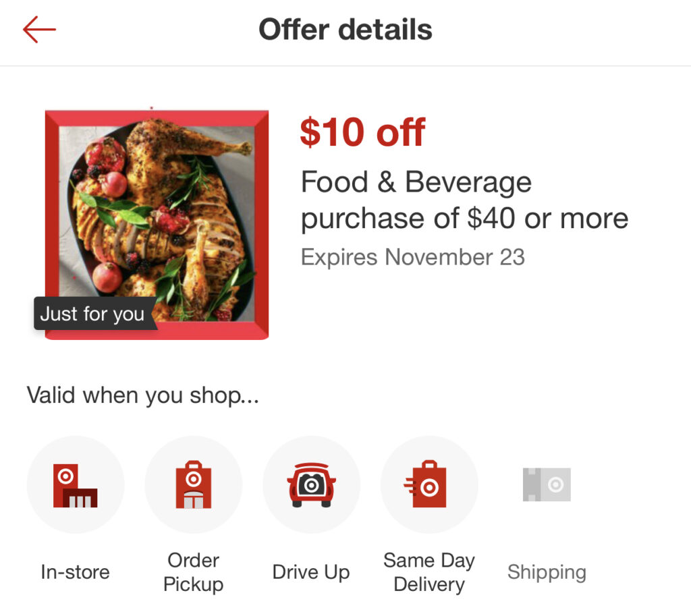Click the "In-store" label
This screenshot has height=616, width=691.
(x=75, y=572)
